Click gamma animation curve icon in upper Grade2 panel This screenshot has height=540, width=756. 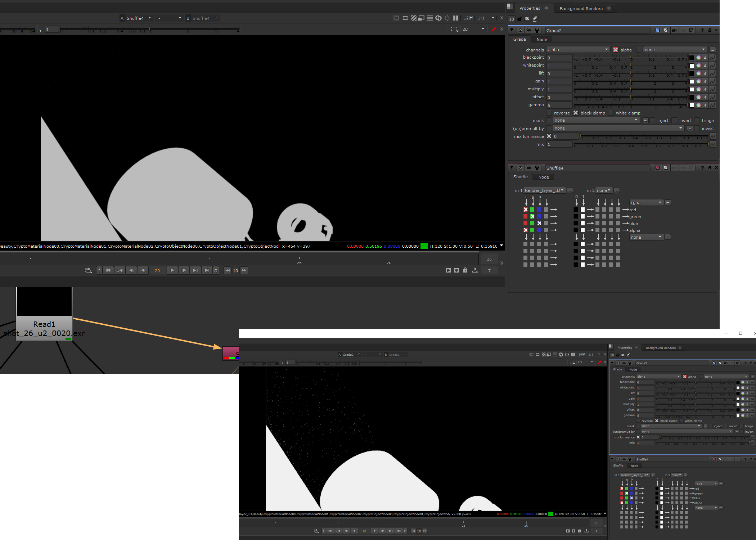click(x=712, y=105)
